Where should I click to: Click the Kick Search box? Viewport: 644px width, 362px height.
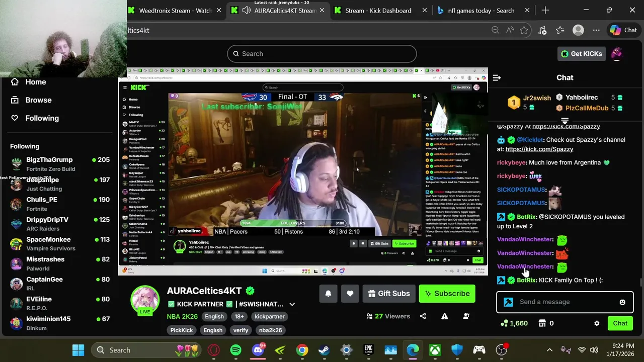coord(322,54)
